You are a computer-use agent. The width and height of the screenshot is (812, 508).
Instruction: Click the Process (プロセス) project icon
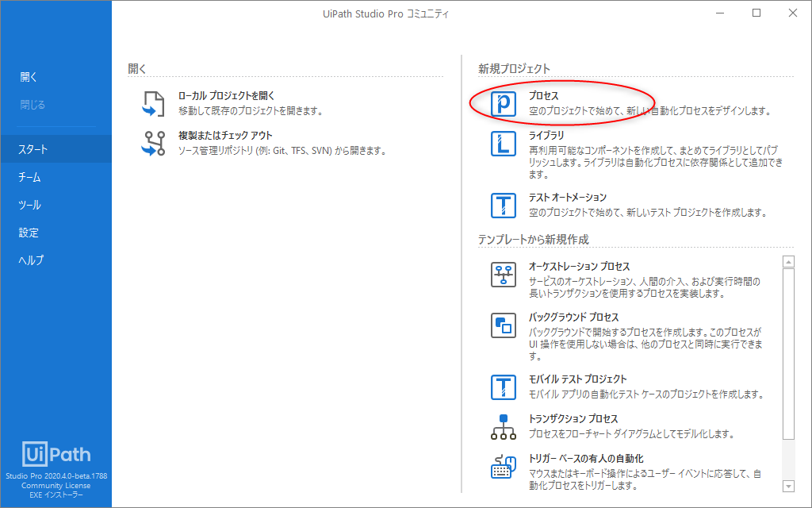pyautogui.click(x=504, y=104)
